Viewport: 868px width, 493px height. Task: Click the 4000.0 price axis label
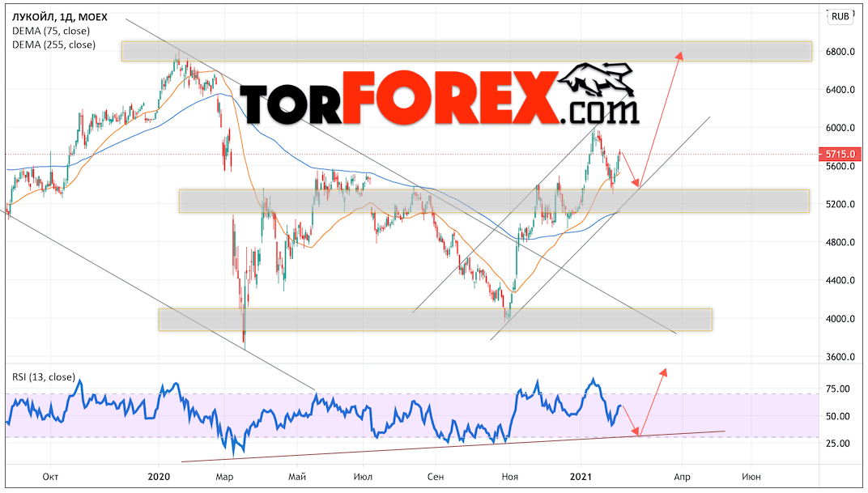click(x=840, y=319)
